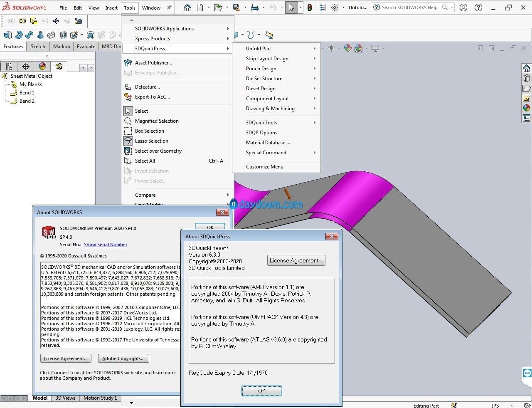Open the FeatureManager design tree tab icon
Screen dimensions: 532x408
[9, 67]
